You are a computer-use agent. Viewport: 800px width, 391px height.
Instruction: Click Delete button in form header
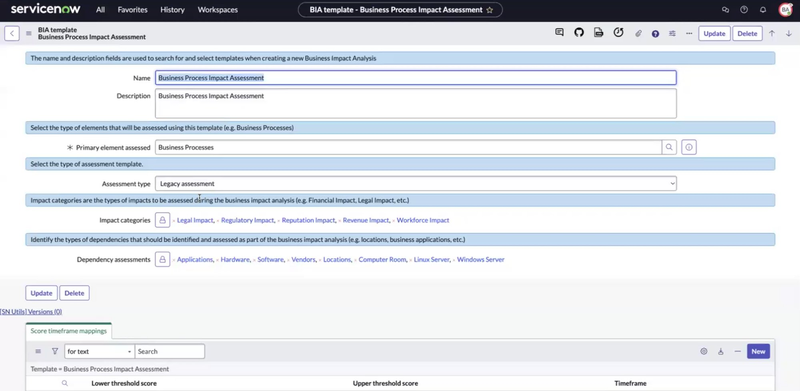tap(747, 34)
